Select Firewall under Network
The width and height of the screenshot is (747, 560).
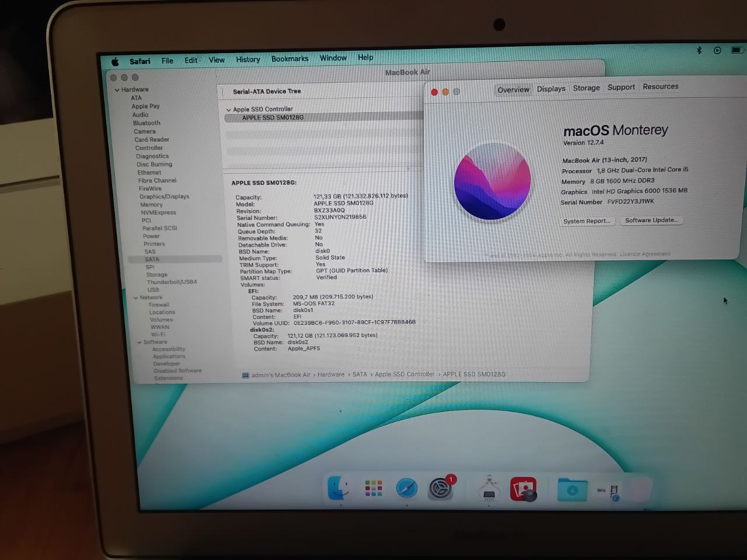point(159,305)
